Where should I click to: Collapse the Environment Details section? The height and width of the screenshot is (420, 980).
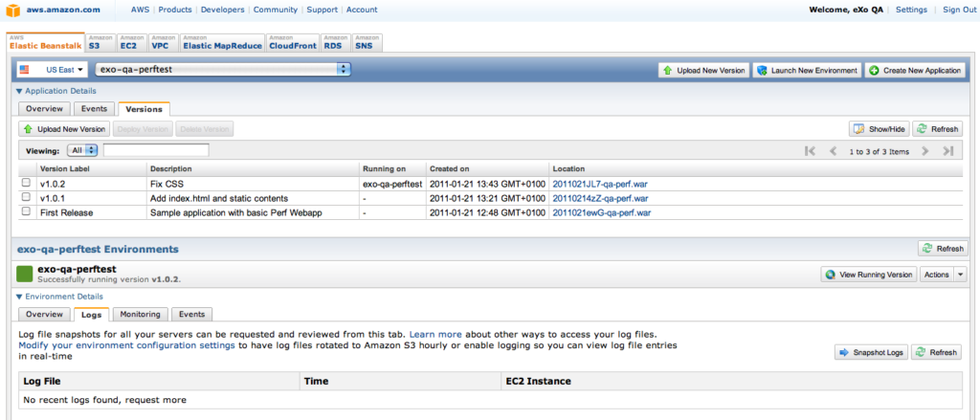60,297
